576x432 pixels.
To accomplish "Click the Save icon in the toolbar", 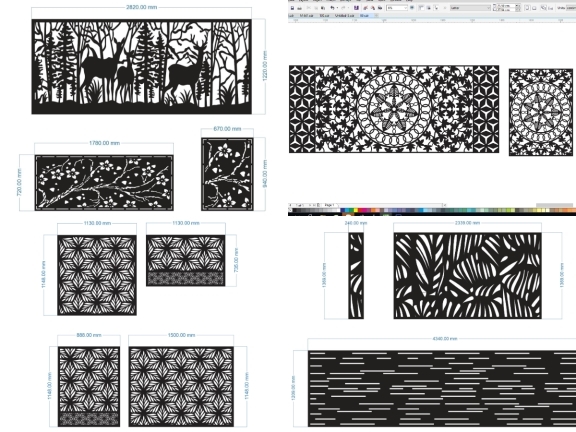I will click(x=292, y=8).
